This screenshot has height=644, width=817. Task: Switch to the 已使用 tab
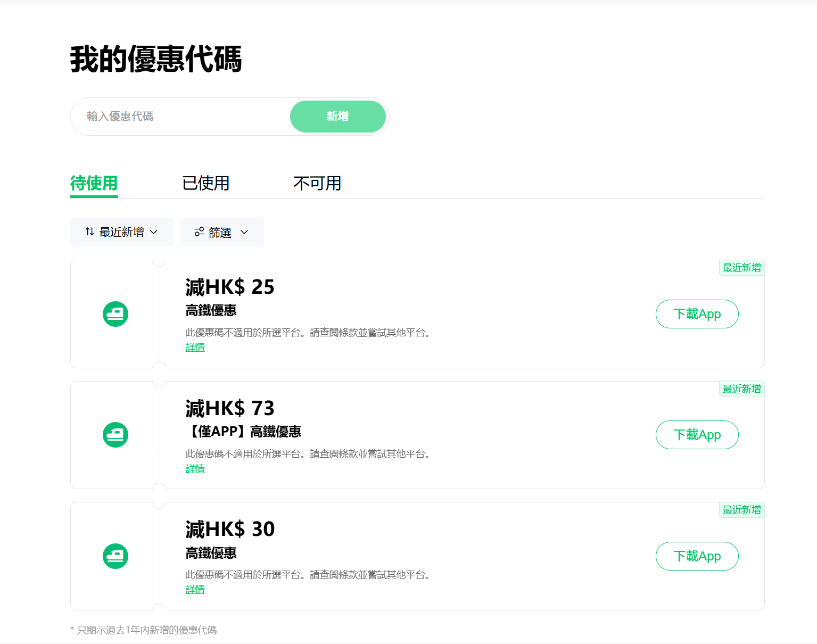click(x=205, y=184)
